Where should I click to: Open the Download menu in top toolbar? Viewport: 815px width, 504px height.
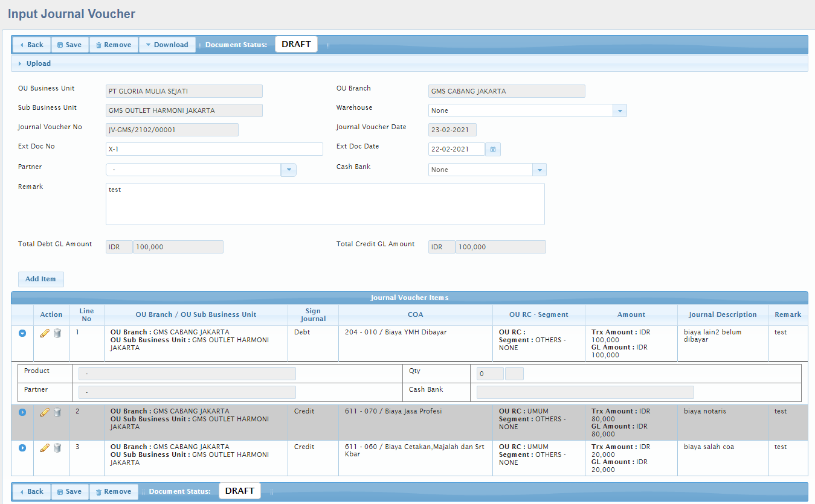click(167, 45)
